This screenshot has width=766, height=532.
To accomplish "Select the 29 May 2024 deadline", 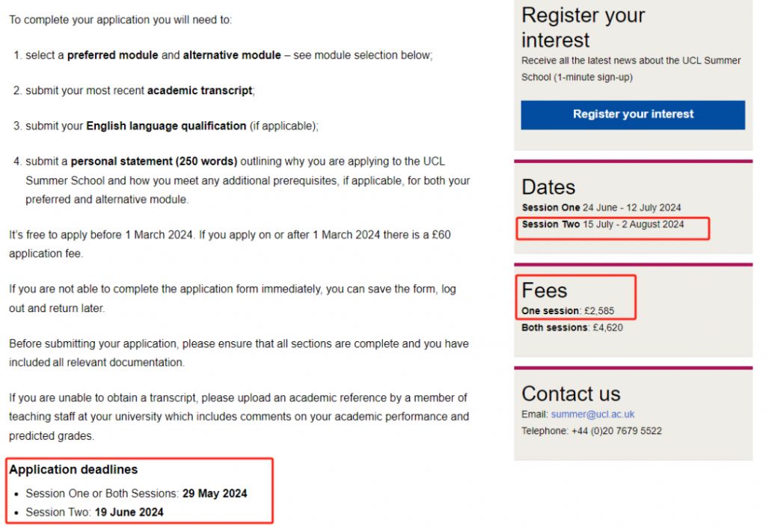I will (215, 493).
